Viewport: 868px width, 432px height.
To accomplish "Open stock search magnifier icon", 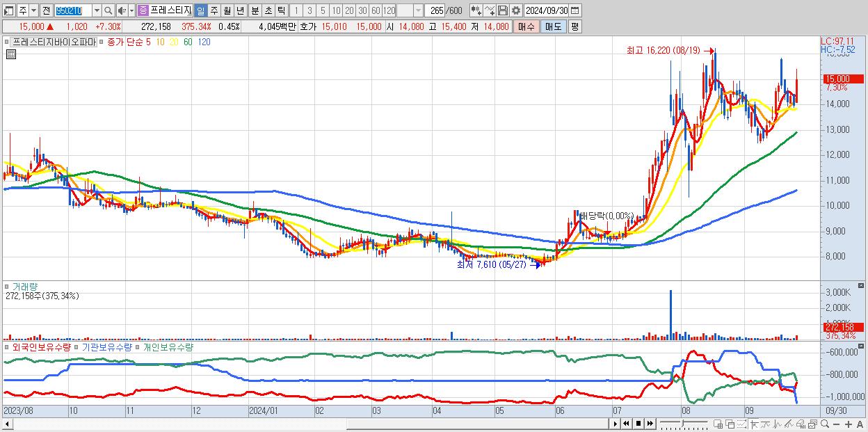I will coord(108,10).
